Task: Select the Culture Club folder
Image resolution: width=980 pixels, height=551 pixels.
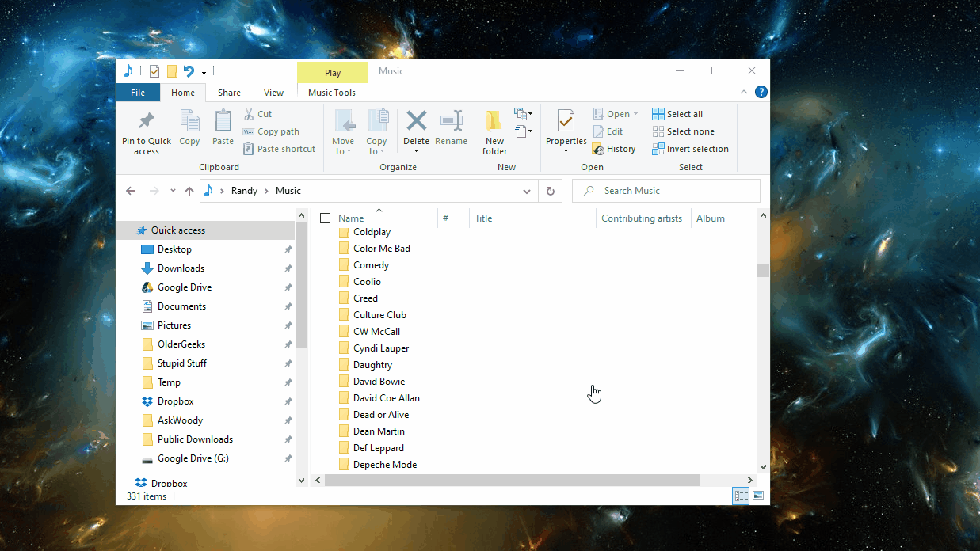Action: click(379, 315)
